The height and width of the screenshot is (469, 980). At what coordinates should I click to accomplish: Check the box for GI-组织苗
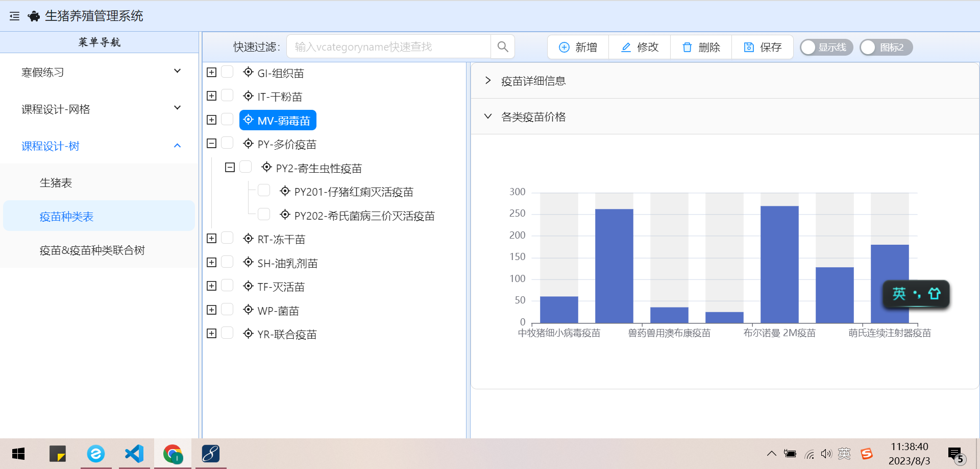[x=227, y=72]
